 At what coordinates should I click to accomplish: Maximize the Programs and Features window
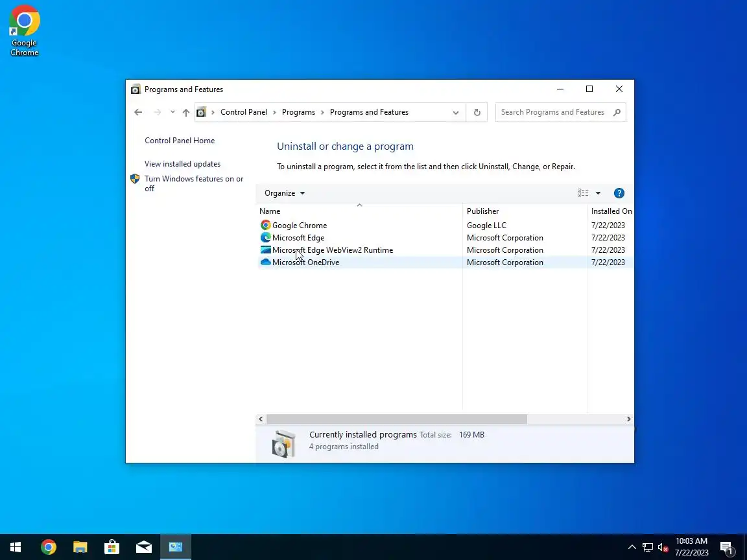(589, 89)
